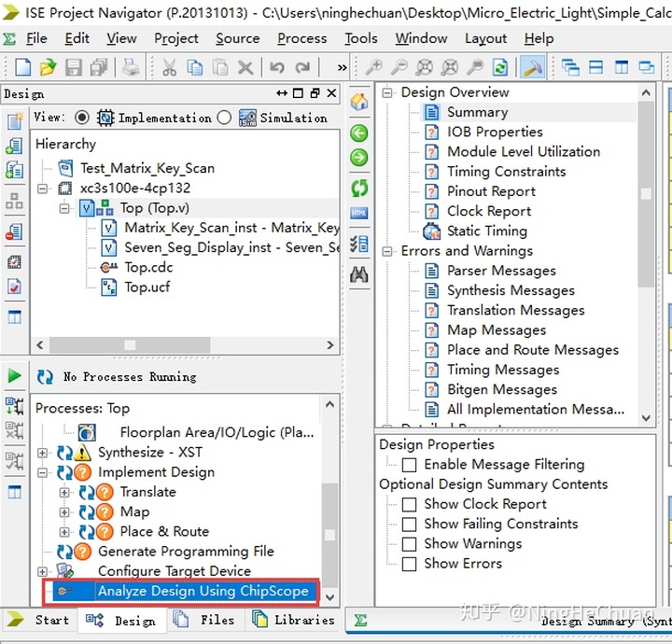672x644 pixels.
Task: Open Synthesis Messages
Action: pyautogui.click(x=511, y=290)
